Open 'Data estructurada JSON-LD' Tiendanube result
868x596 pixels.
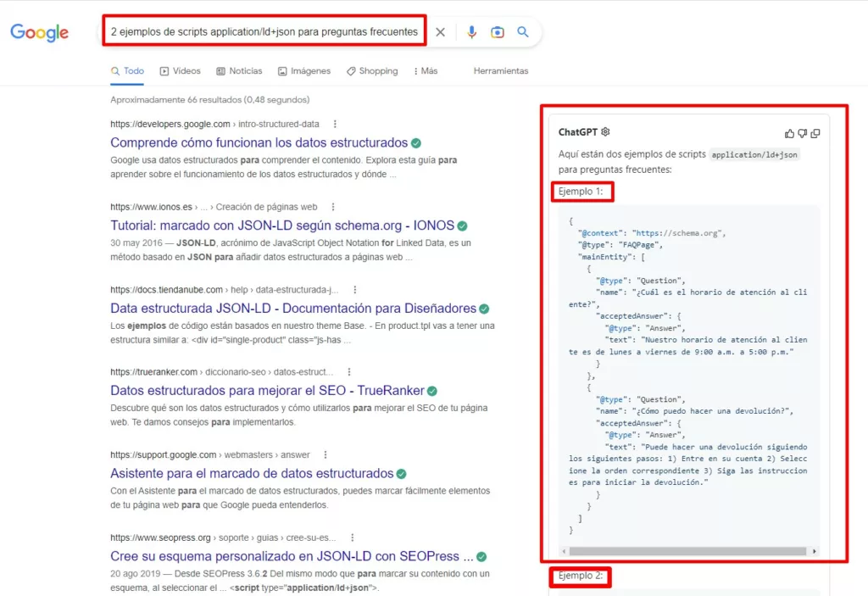pyautogui.click(x=292, y=308)
